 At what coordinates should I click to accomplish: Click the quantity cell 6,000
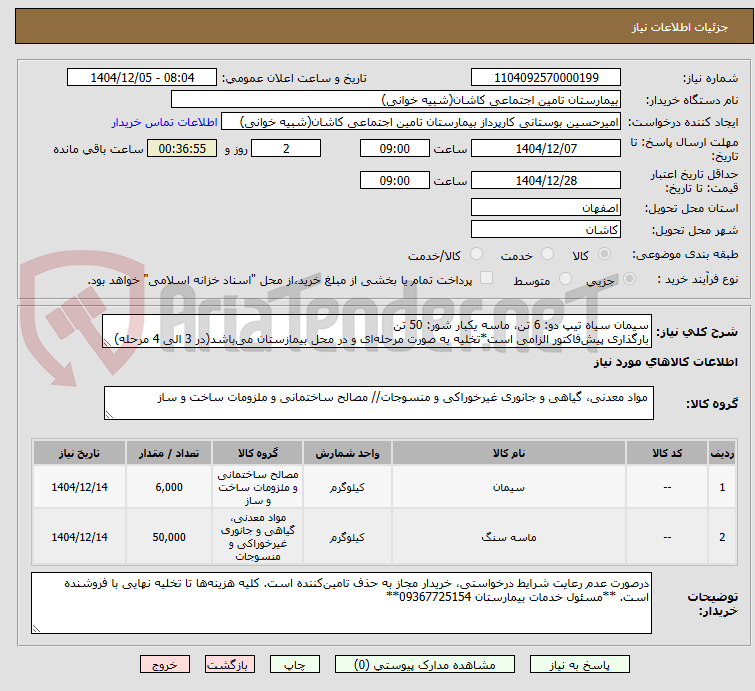(169, 487)
